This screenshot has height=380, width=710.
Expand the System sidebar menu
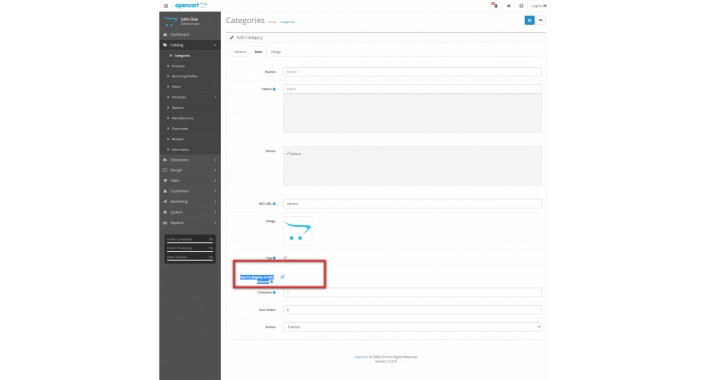click(190, 212)
